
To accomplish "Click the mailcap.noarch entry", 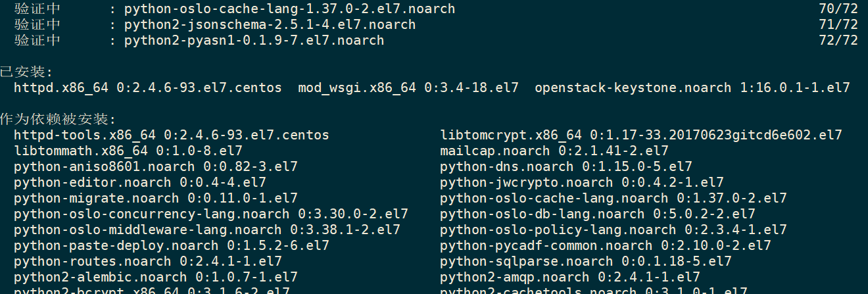I will tap(554, 151).
